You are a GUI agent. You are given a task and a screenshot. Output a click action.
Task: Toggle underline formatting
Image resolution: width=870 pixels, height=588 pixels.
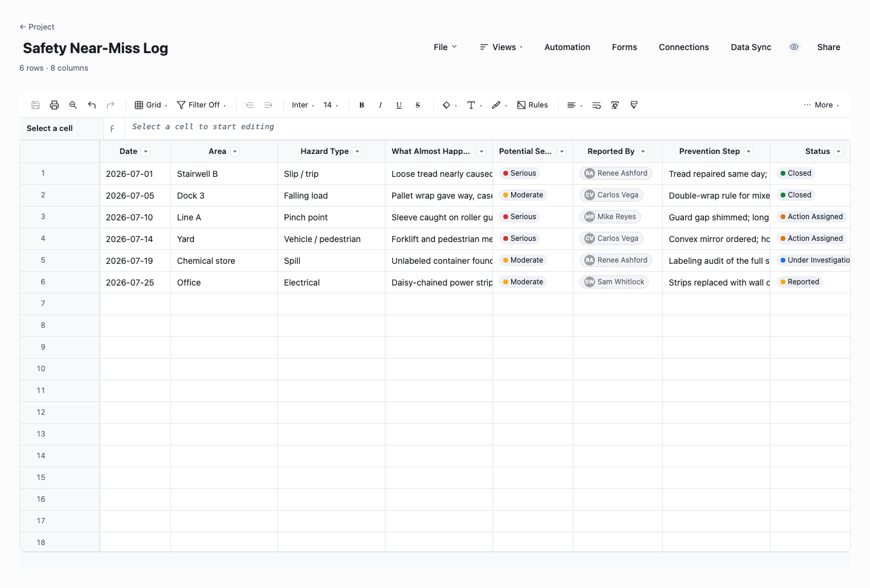(x=399, y=105)
